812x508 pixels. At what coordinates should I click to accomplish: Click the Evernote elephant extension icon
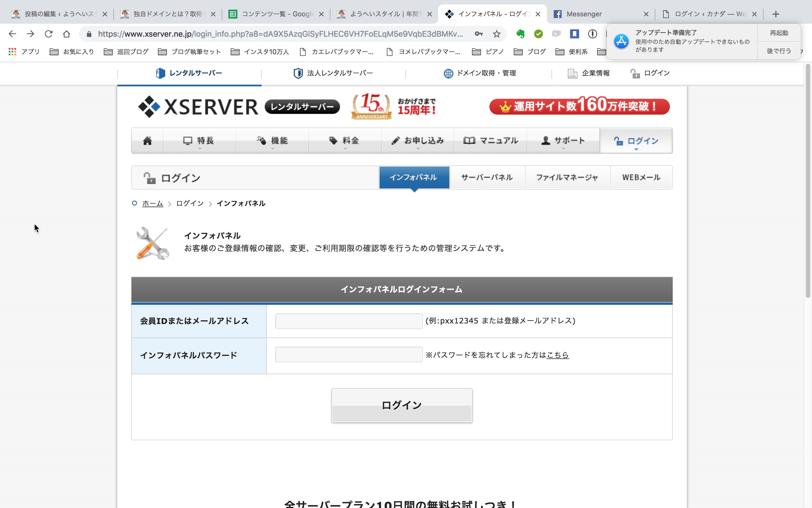click(x=520, y=34)
